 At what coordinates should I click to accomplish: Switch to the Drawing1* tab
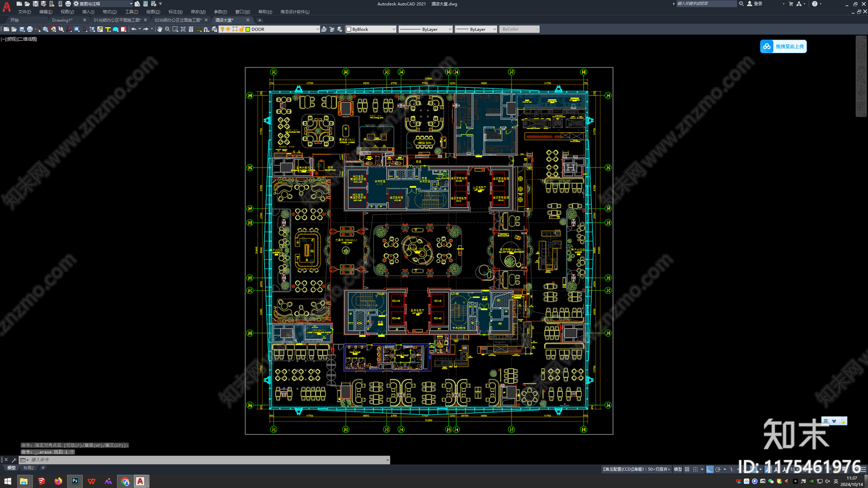(x=62, y=20)
